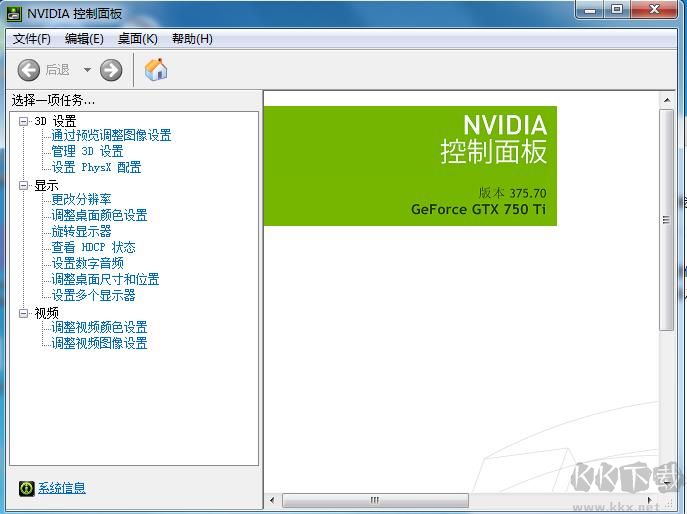
Task: Select 设置数字音频
Action: [x=88, y=263]
